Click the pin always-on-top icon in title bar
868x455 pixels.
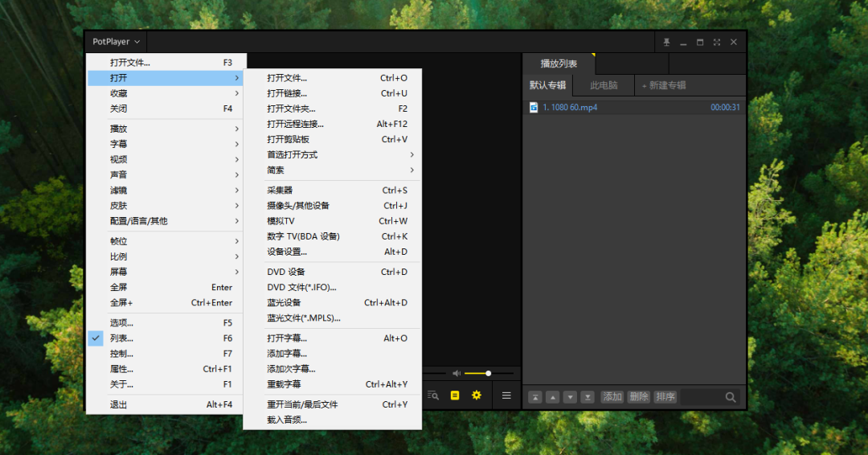[x=666, y=42]
